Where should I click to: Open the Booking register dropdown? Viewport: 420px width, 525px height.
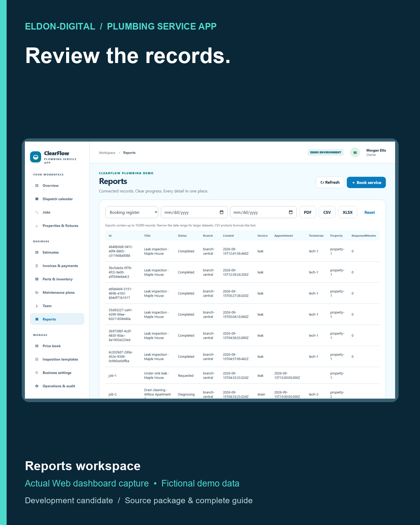click(132, 212)
